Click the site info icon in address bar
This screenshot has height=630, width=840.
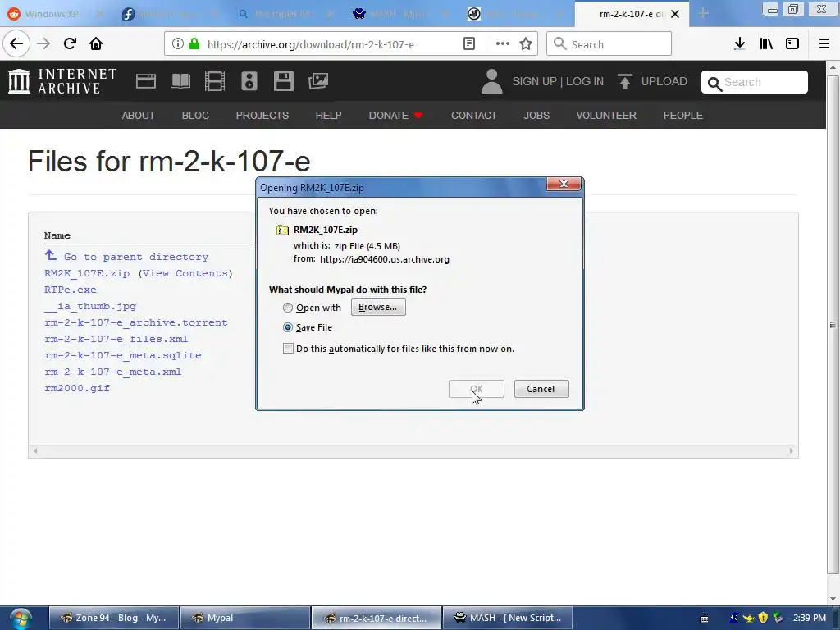(x=178, y=44)
